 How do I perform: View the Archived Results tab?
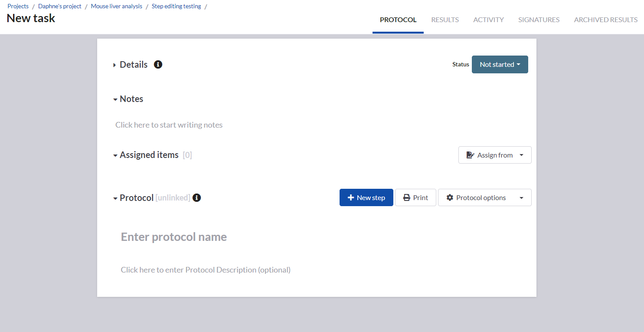[605, 20]
